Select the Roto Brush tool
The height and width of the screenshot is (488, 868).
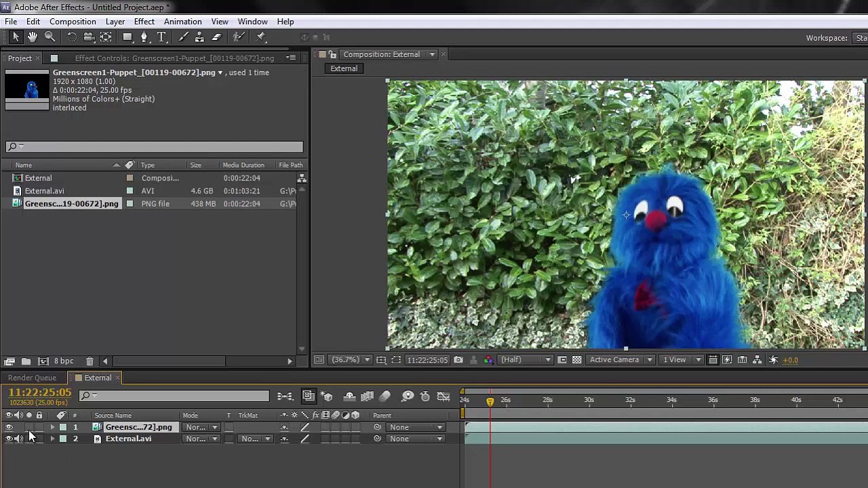[239, 37]
